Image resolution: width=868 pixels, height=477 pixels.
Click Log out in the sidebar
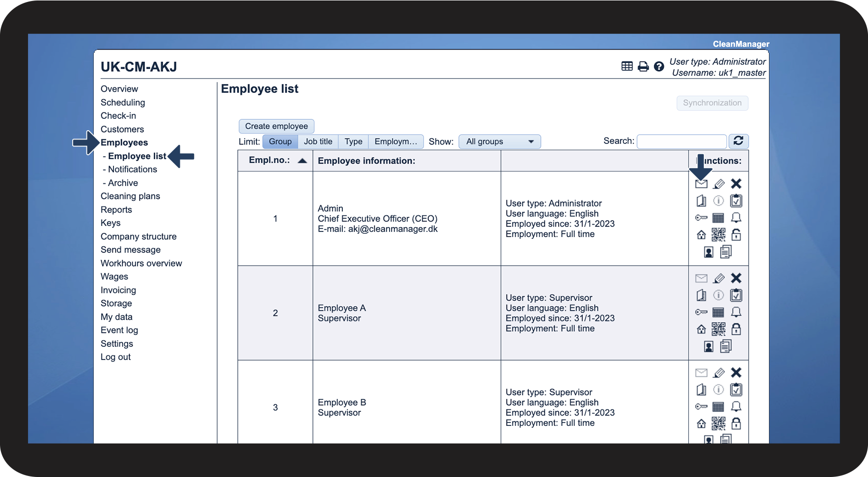click(x=115, y=357)
